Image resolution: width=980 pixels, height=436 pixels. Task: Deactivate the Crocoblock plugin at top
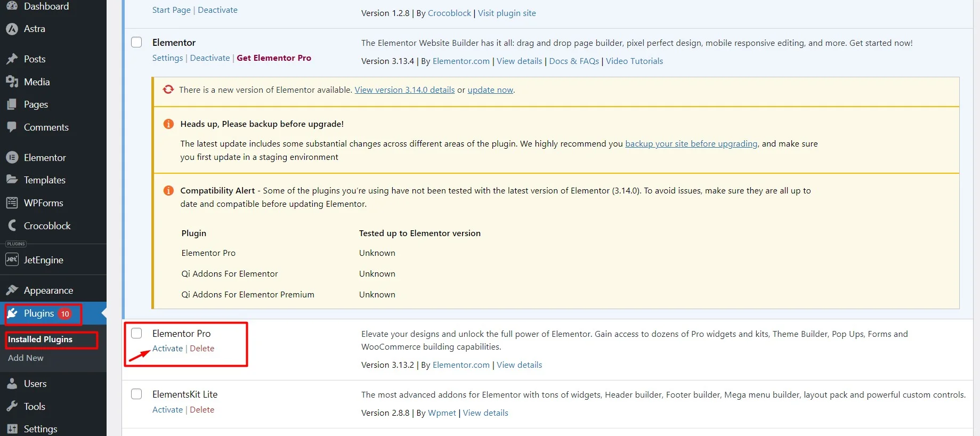pos(217,10)
